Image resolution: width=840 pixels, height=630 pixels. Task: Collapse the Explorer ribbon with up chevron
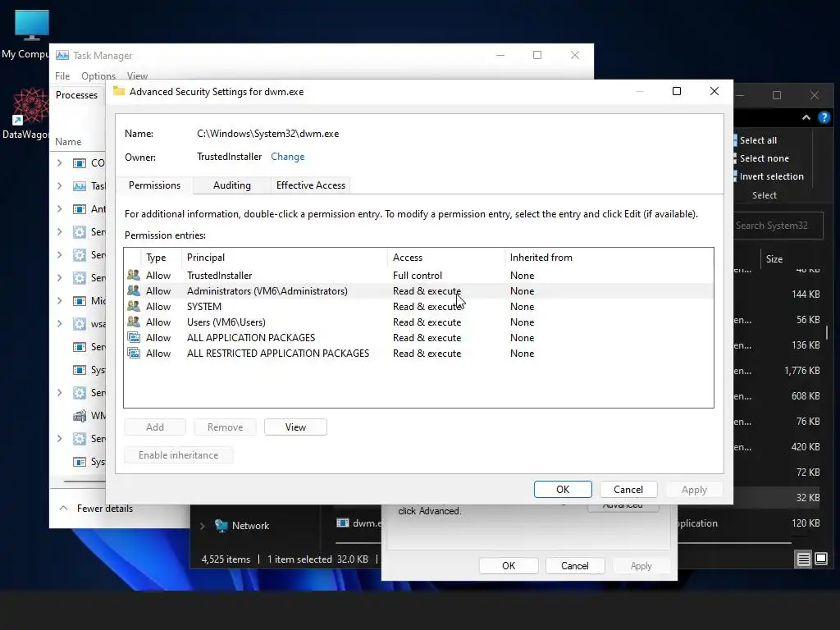pyautogui.click(x=806, y=117)
